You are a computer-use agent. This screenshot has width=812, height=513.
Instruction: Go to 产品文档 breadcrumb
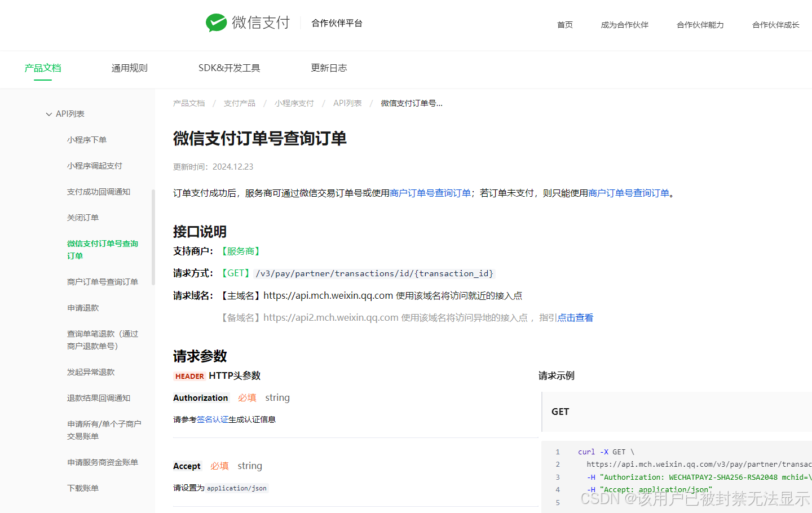coord(189,103)
